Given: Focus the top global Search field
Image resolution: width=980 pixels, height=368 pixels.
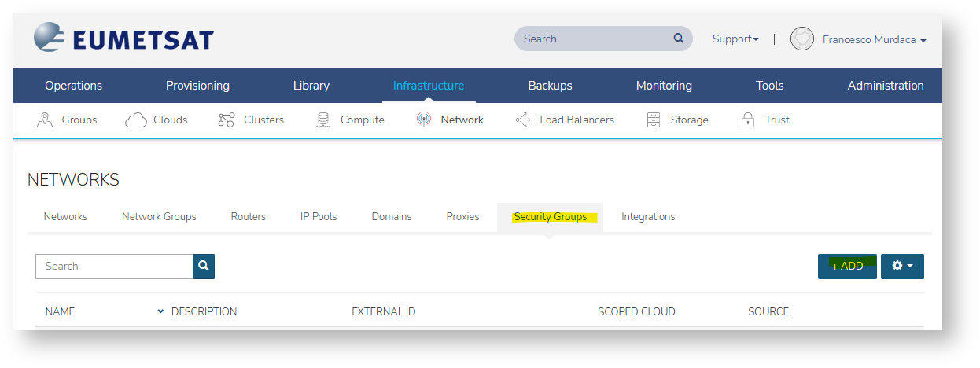Looking at the screenshot, I should click(594, 39).
